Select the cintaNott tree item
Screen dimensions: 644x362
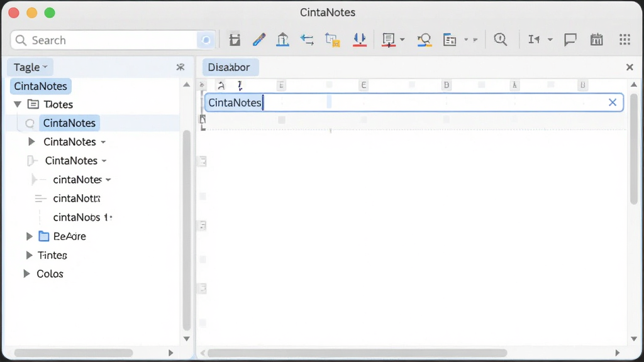(76, 199)
